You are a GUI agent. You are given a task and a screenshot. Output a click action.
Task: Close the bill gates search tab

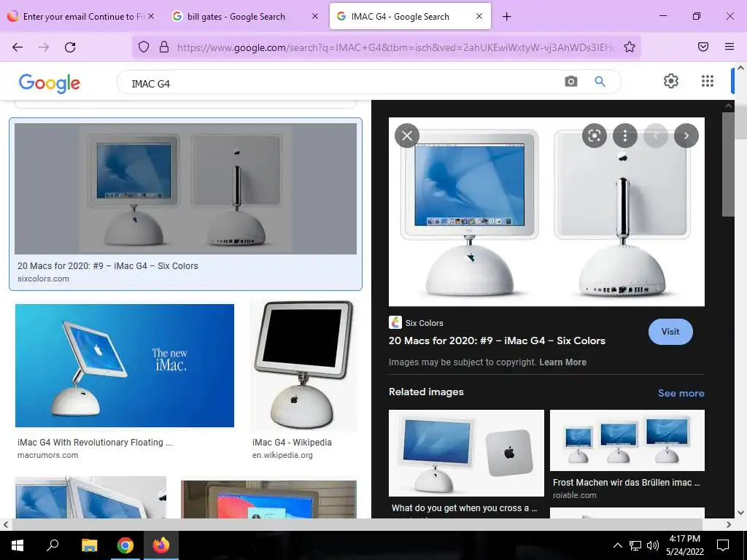coord(315,16)
